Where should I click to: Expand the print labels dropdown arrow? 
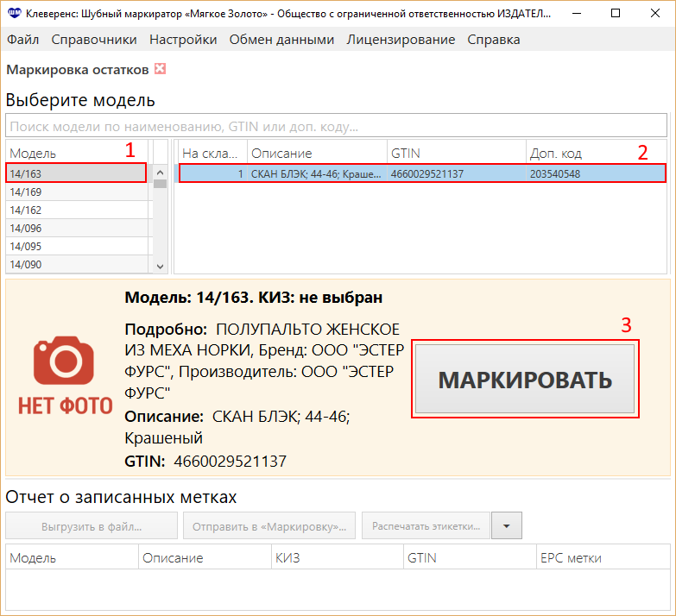[x=507, y=526]
